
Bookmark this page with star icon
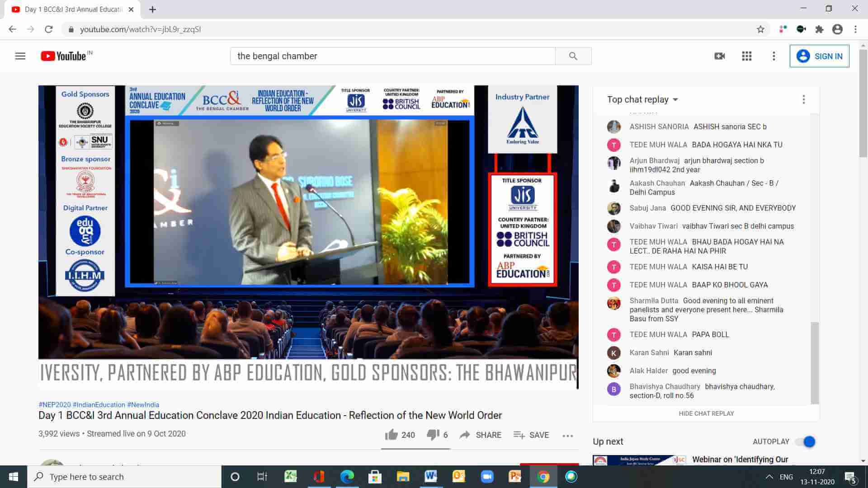pyautogui.click(x=760, y=29)
